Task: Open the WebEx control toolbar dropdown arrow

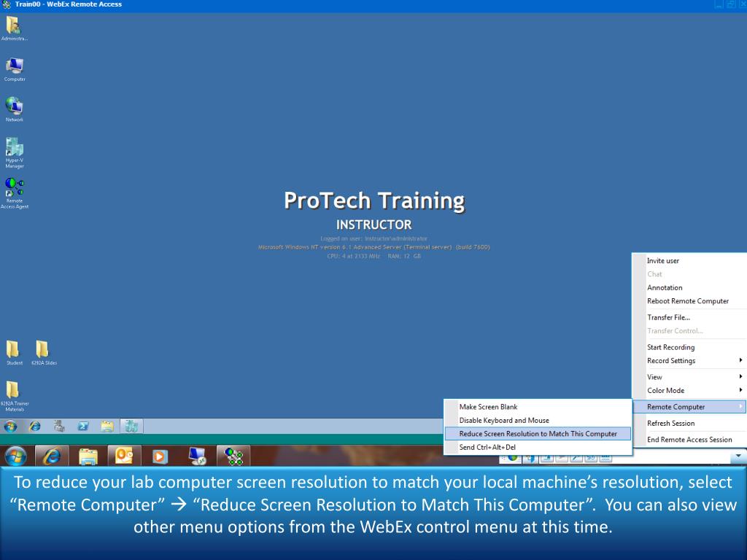Action: 738,456
